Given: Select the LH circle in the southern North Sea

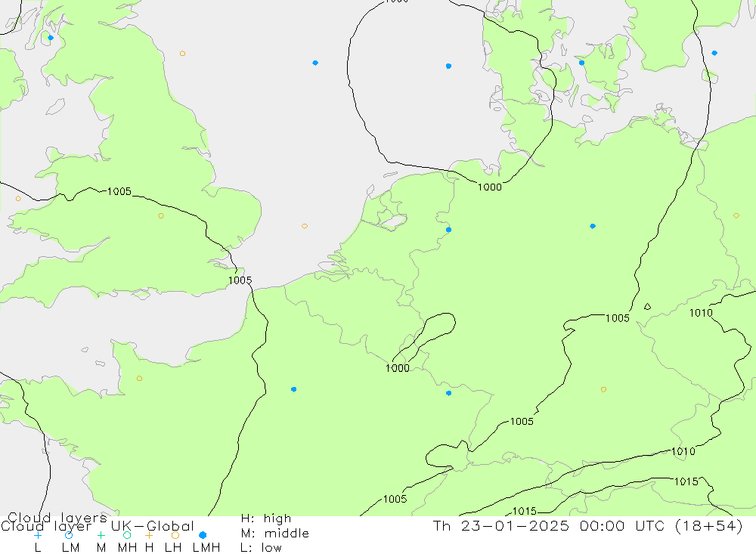Looking at the screenshot, I should tap(304, 226).
